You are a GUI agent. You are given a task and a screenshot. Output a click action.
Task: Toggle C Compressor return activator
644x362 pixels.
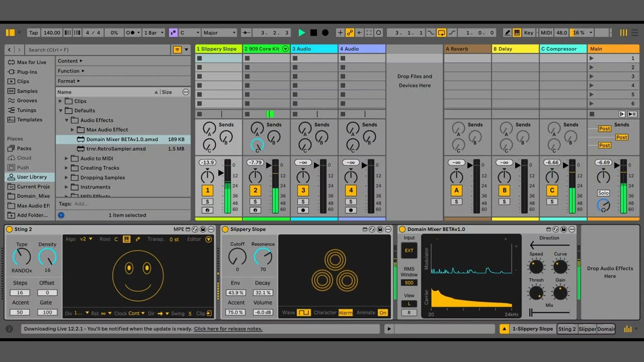pos(552,191)
